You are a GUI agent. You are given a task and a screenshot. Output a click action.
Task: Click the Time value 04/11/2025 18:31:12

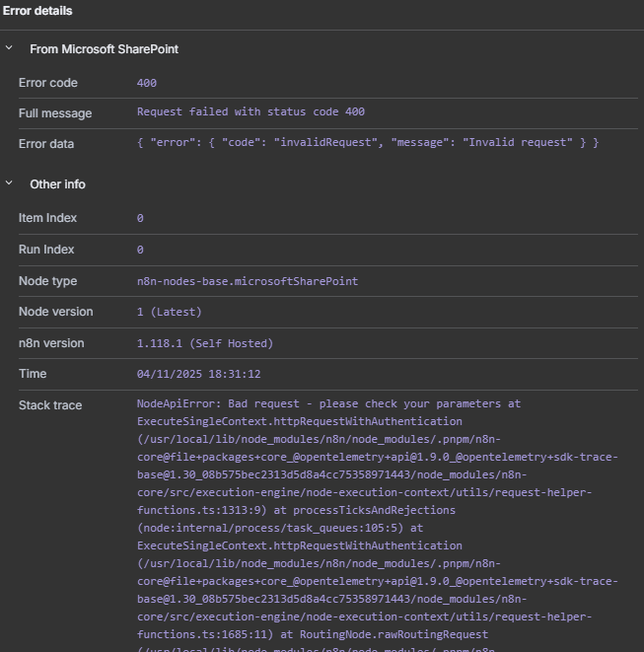[x=198, y=374]
